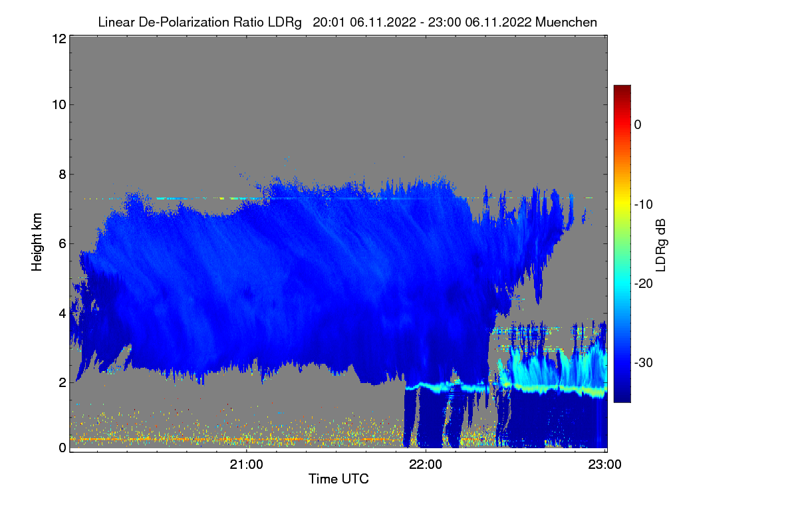Click the '6' height tick label

click(62, 243)
